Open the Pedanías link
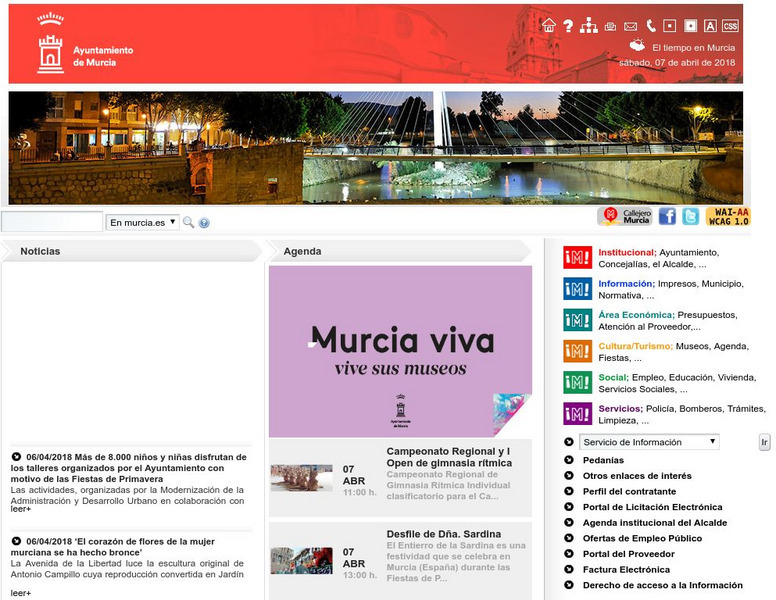 (x=603, y=460)
